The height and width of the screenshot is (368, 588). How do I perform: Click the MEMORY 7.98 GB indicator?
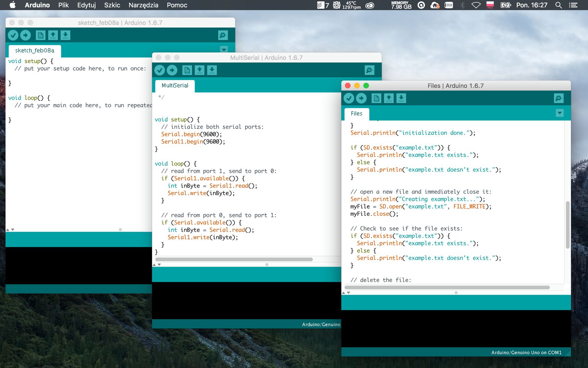click(401, 5)
